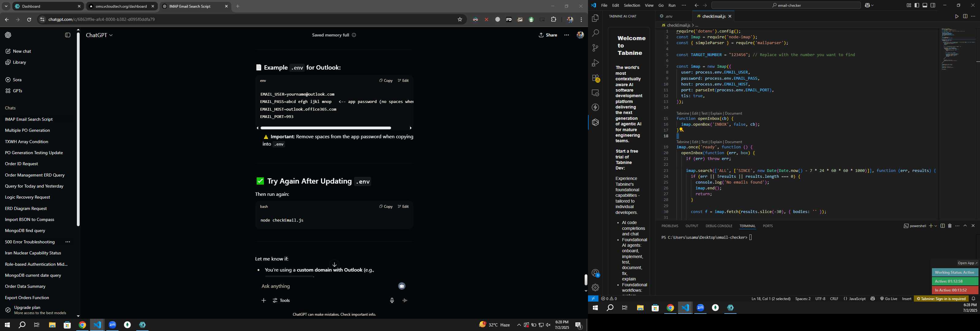Click Tabnine Sign-in is required status
Screen dimensions: 980x331
941,299
